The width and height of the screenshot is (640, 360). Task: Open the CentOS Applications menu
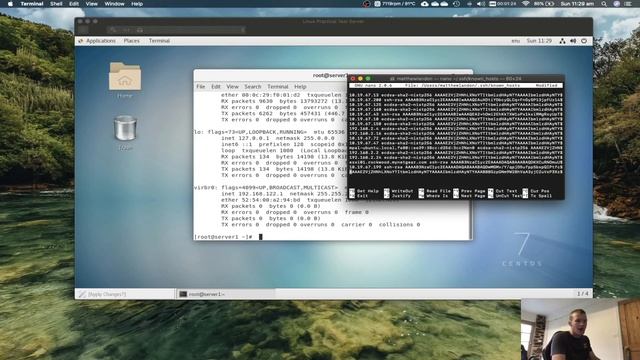point(100,41)
